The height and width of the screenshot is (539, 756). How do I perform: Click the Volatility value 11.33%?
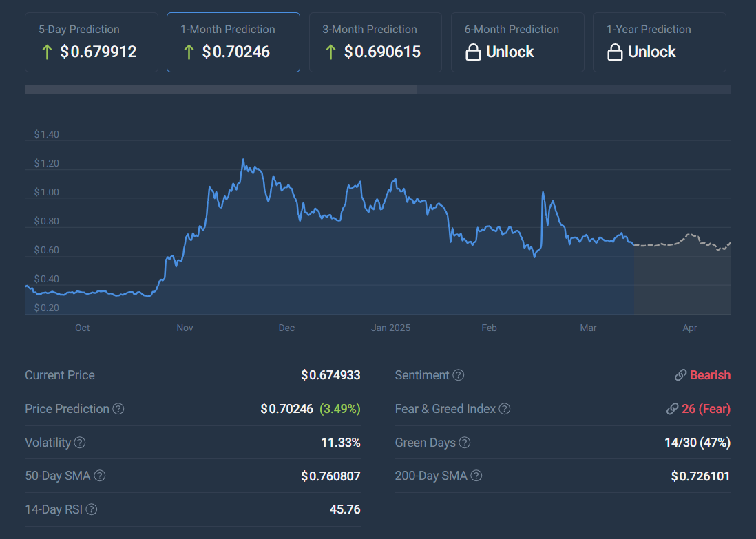coord(340,443)
